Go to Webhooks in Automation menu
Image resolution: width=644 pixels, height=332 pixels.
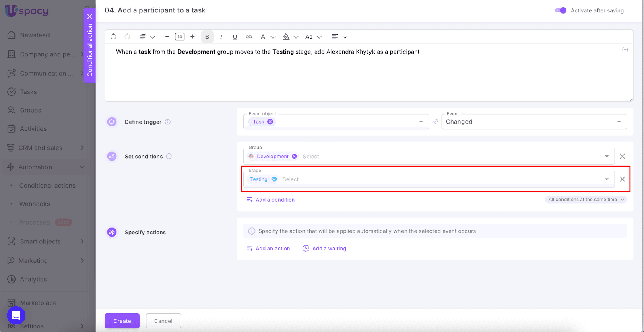(35, 204)
